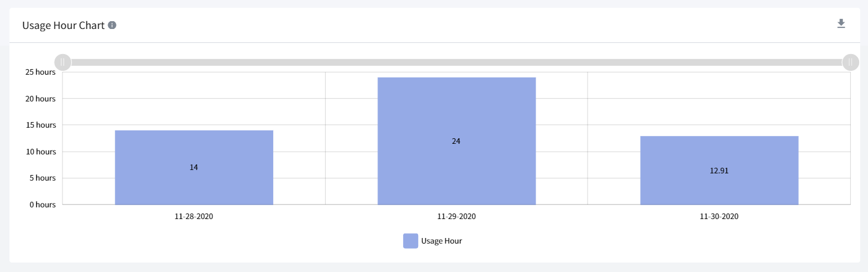
Task: Click the Usage Hour Chart title text
Action: pyautogui.click(x=64, y=25)
